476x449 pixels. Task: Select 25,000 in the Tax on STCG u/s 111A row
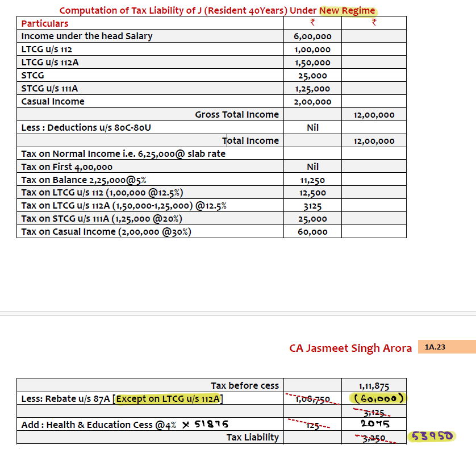pos(312,219)
